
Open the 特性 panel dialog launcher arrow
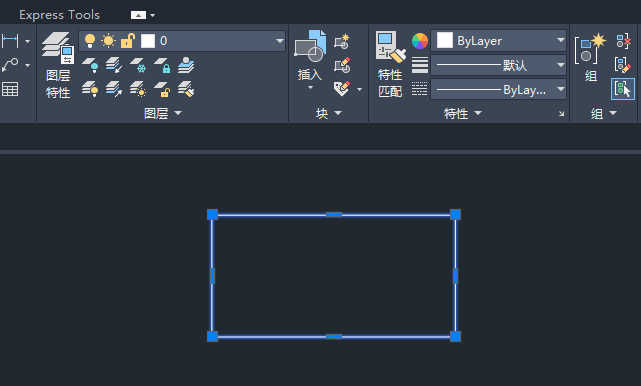click(561, 114)
